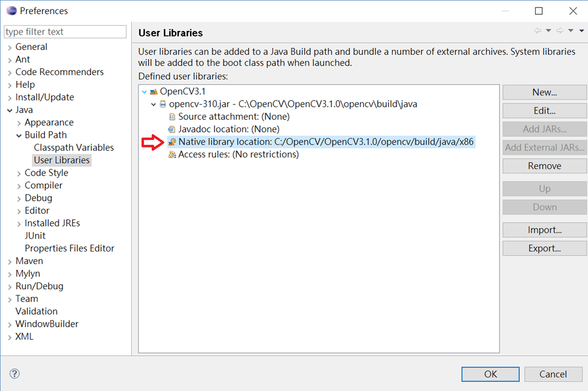Focus the type filter text field

coord(65,32)
